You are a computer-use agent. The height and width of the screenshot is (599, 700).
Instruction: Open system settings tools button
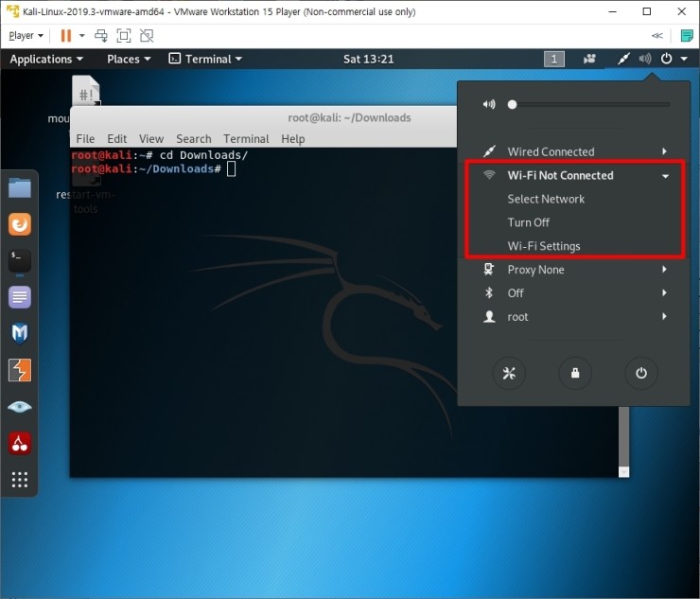[509, 373]
